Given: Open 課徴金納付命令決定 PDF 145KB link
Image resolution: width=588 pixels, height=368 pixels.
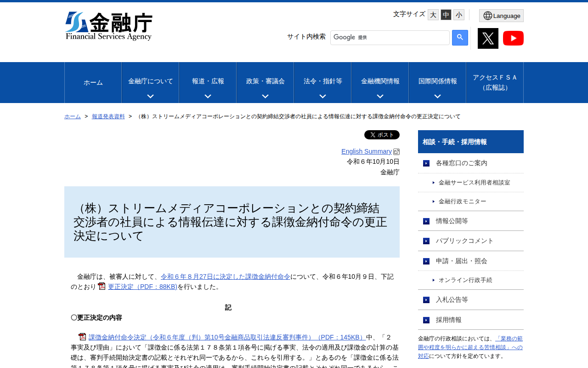Looking at the screenshot, I should 227,337.
